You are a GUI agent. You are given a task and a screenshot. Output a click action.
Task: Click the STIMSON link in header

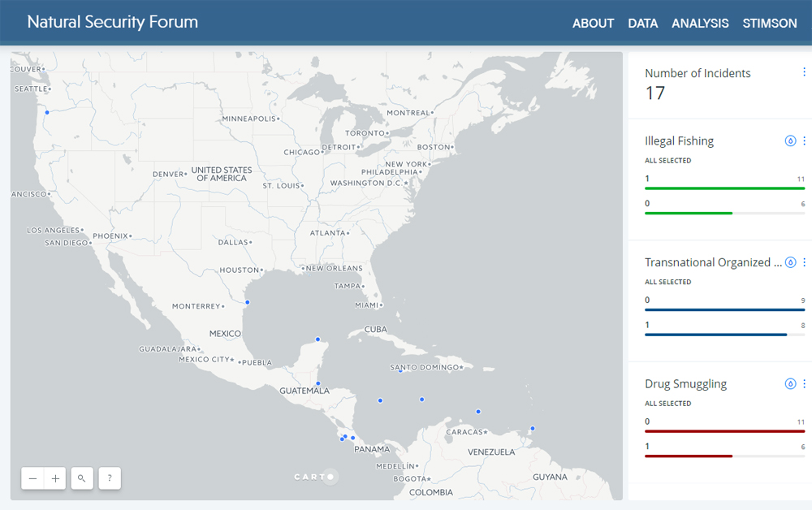coord(769,24)
